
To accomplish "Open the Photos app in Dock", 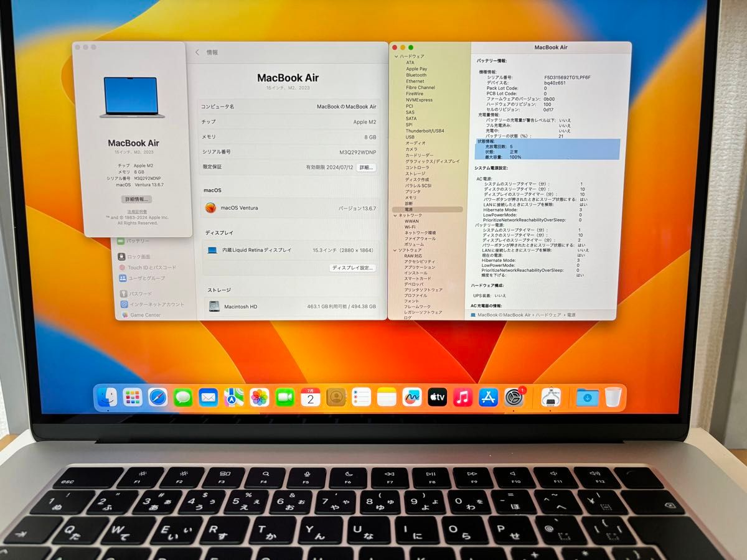I will click(x=260, y=396).
